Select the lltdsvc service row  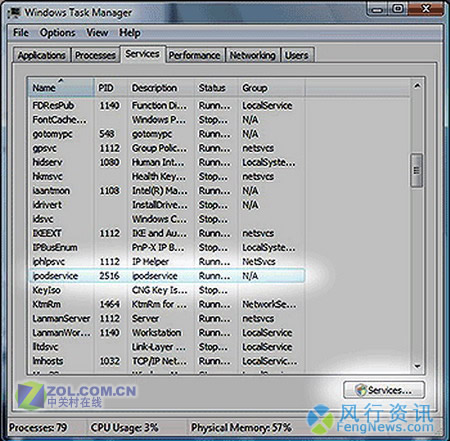(166, 347)
